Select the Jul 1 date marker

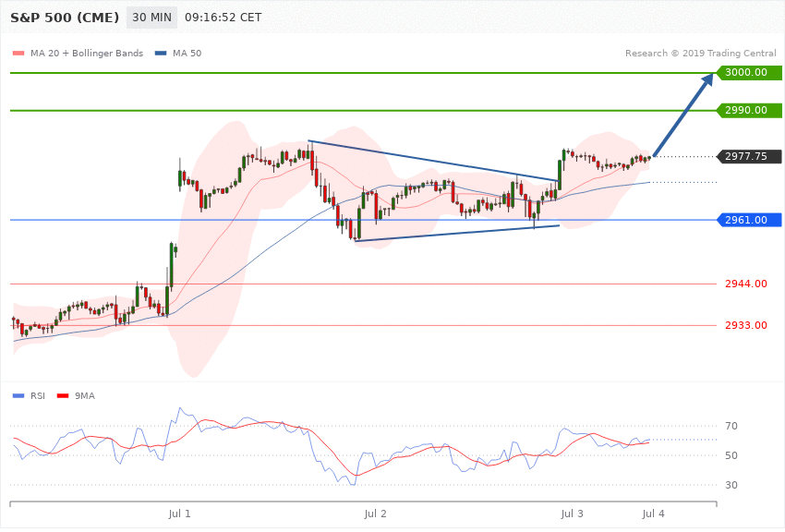click(x=179, y=514)
